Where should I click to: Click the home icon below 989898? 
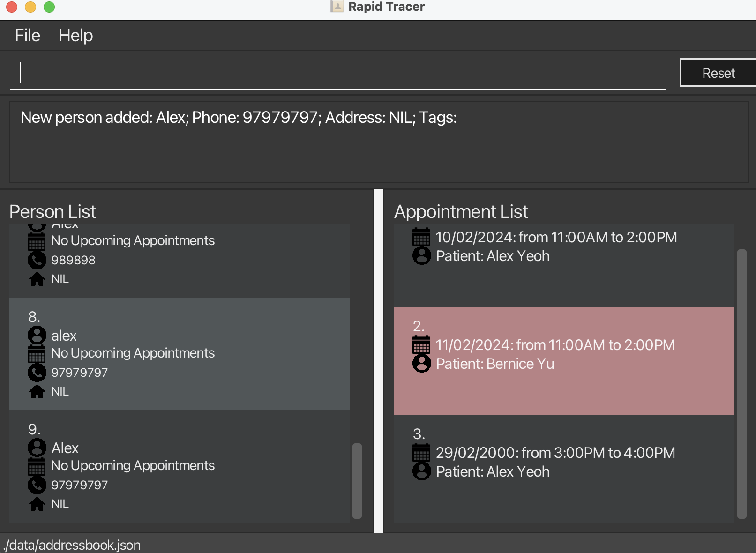click(x=37, y=279)
